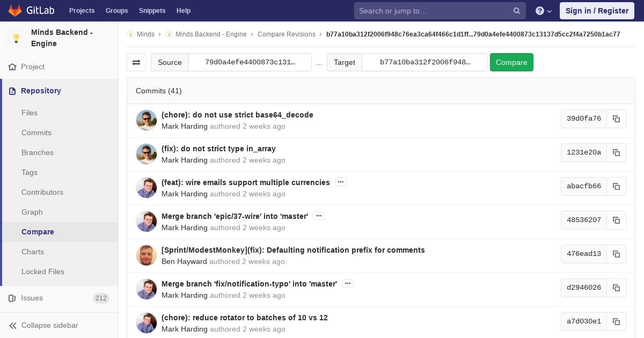Open the Branches sidebar item
644x338 pixels.
pos(38,152)
